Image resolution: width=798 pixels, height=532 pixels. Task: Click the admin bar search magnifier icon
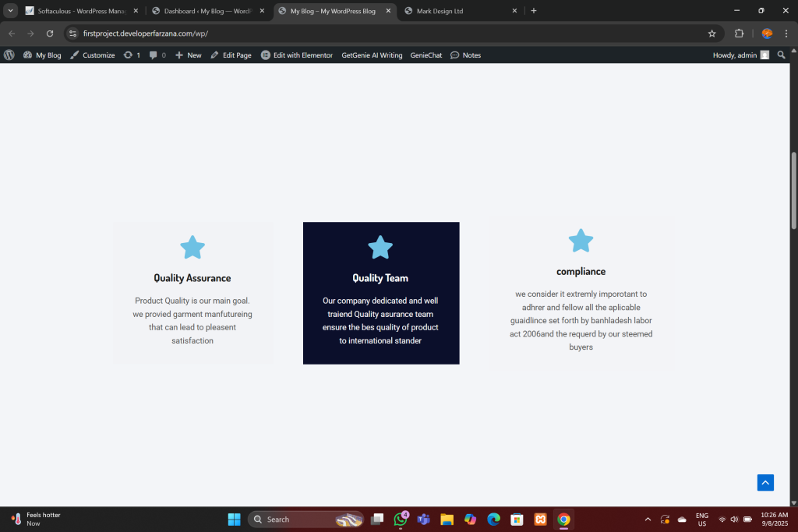click(782, 55)
